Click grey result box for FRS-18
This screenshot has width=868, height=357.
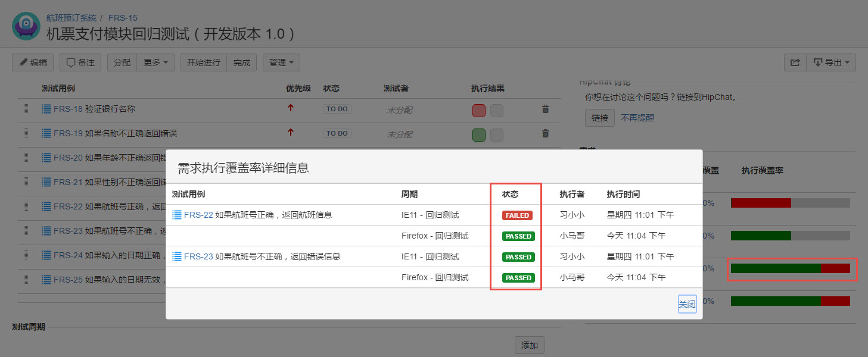pos(497,111)
